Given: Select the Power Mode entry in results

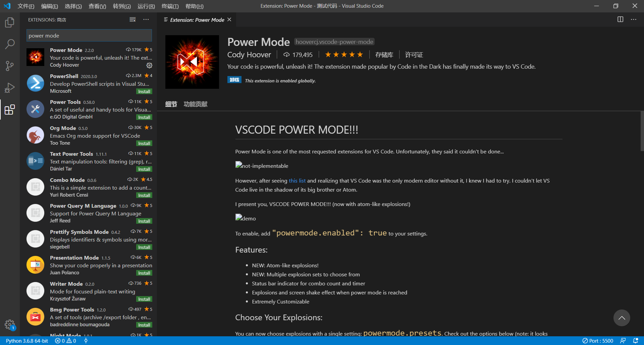Looking at the screenshot, I should [x=89, y=57].
